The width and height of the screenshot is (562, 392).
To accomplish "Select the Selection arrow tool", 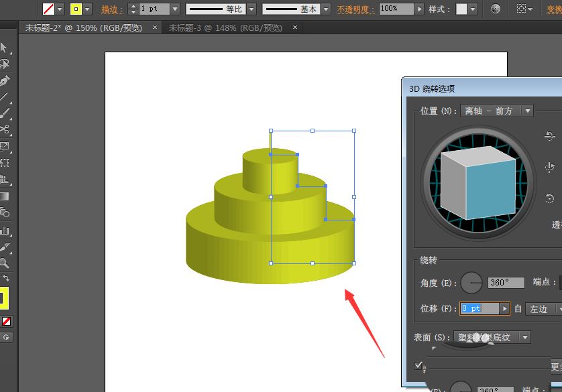I will [3, 48].
